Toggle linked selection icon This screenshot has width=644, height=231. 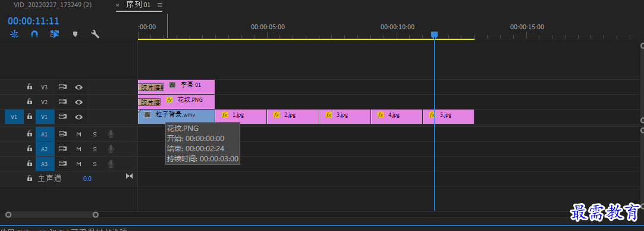point(55,34)
